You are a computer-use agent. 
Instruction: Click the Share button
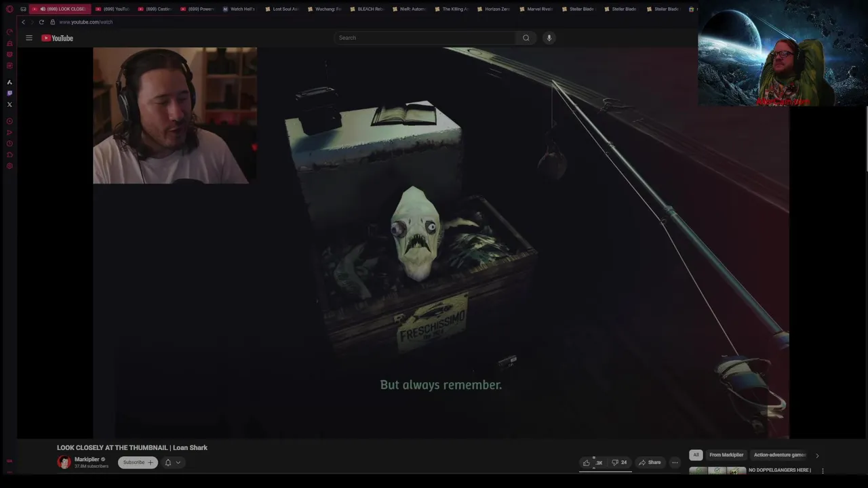650,462
